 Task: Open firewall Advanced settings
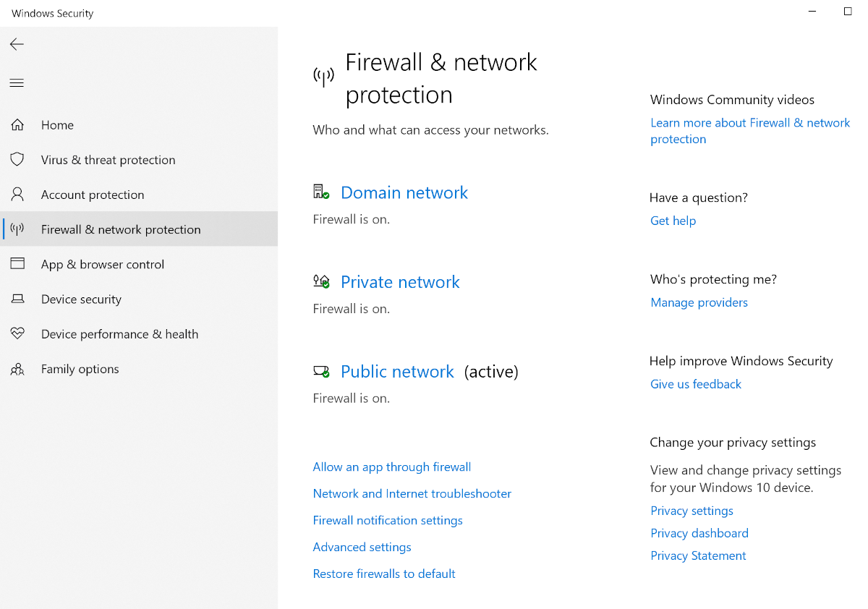tap(362, 548)
